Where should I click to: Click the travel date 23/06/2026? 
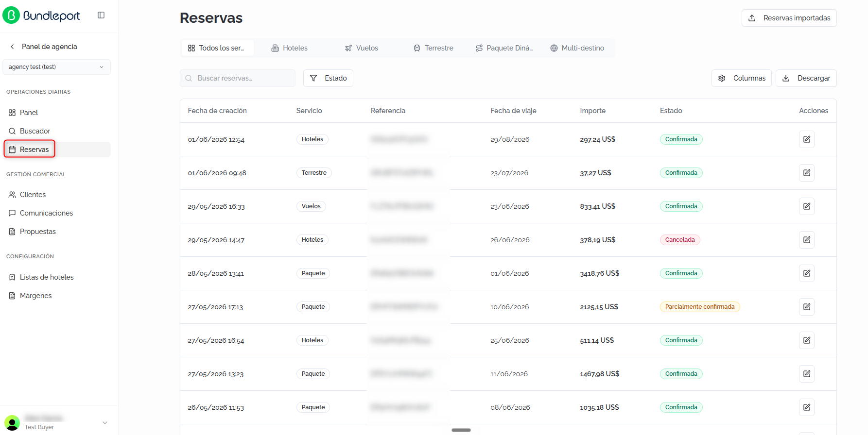pyautogui.click(x=510, y=206)
